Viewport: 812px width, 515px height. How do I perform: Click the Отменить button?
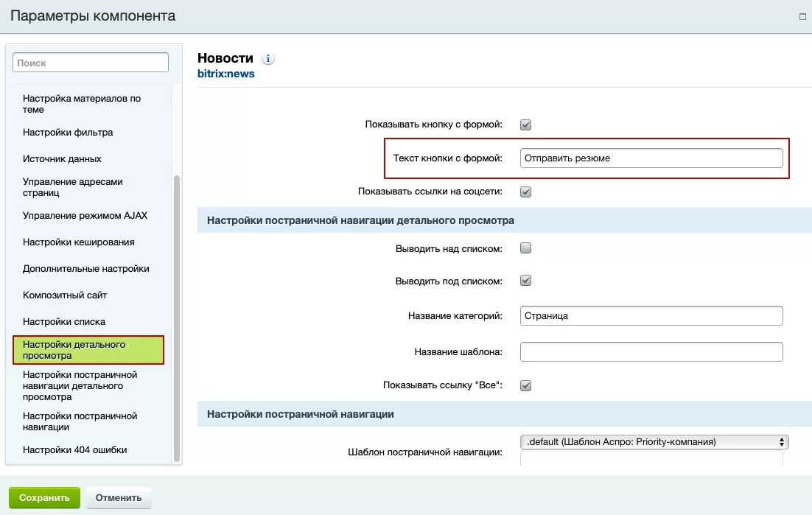pos(119,498)
